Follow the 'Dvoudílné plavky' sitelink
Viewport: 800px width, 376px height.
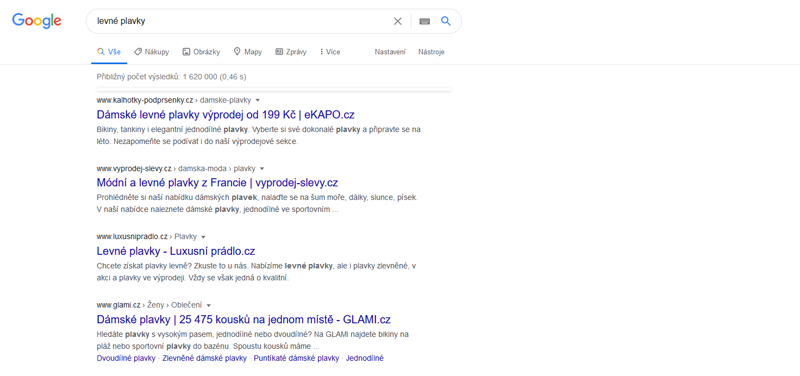coord(126,358)
